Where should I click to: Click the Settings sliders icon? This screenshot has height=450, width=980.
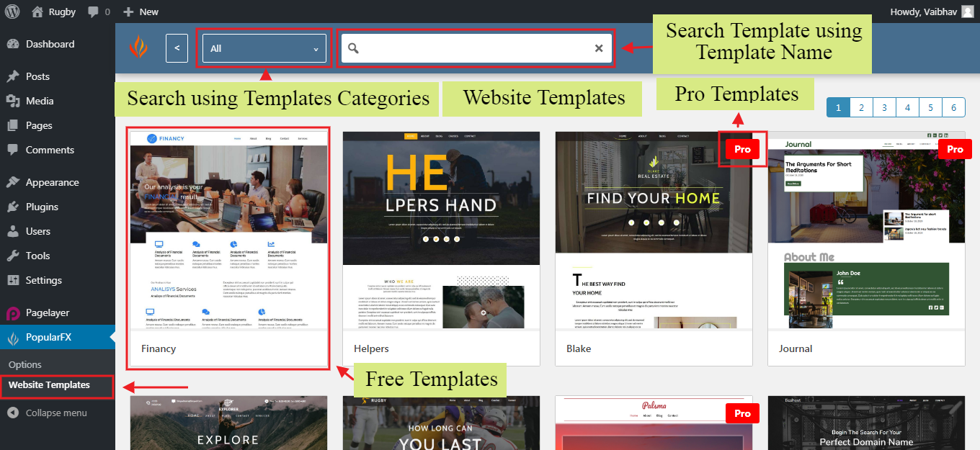(x=12, y=280)
